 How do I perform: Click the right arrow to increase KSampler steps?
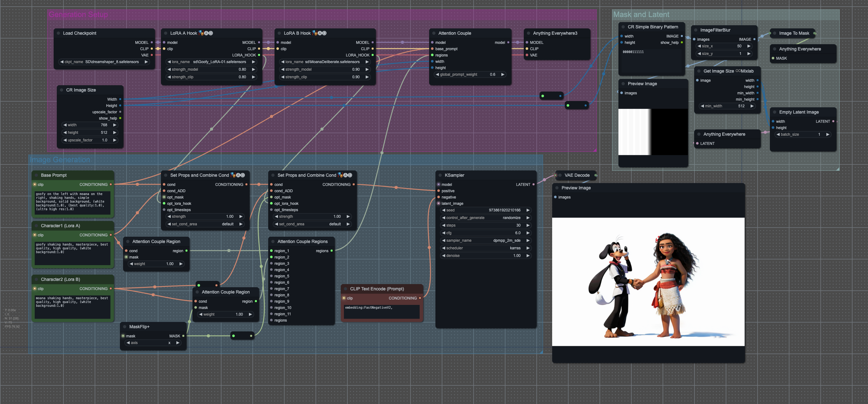click(528, 225)
